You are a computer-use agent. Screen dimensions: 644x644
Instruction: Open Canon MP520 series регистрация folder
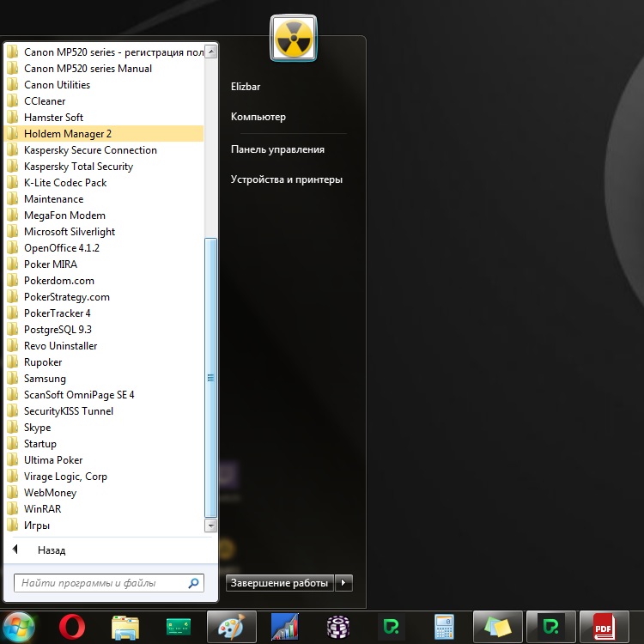[104, 52]
